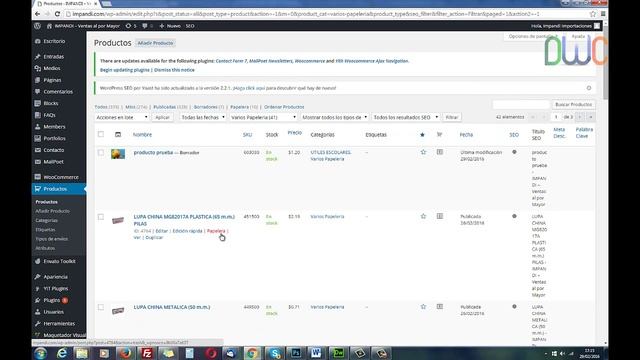
Task: Toggle featured star for LUPA CHINA MG82017A
Action: 423,216
